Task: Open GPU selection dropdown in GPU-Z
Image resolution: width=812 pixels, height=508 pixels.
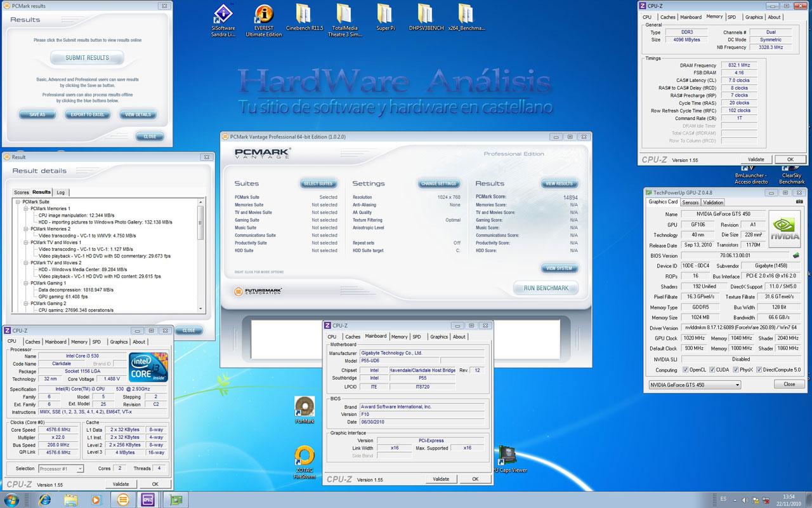Action: 694,385
